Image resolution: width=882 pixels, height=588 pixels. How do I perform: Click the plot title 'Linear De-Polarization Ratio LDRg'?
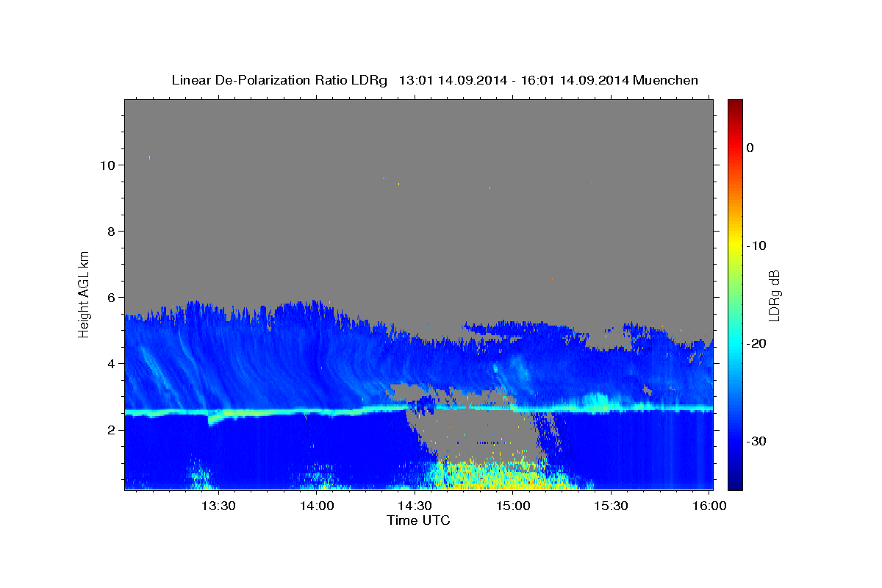point(279,80)
